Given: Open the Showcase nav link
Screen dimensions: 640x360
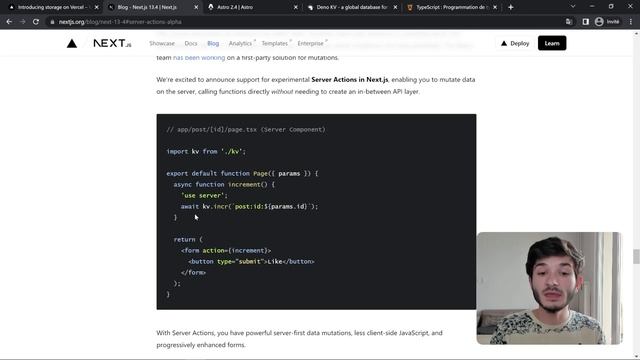Looking at the screenshot, I should click(162, 43).
